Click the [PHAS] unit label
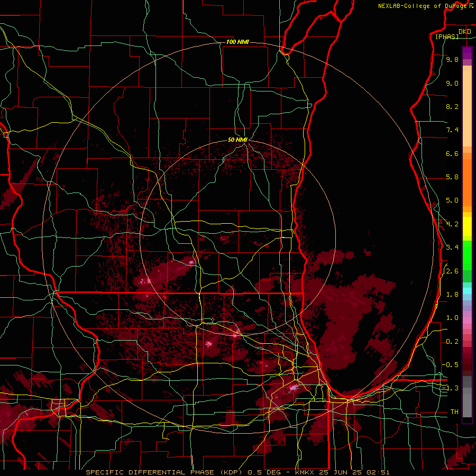Screen dimensions: 476x476 pyautogui.click(x=447, y=37)
